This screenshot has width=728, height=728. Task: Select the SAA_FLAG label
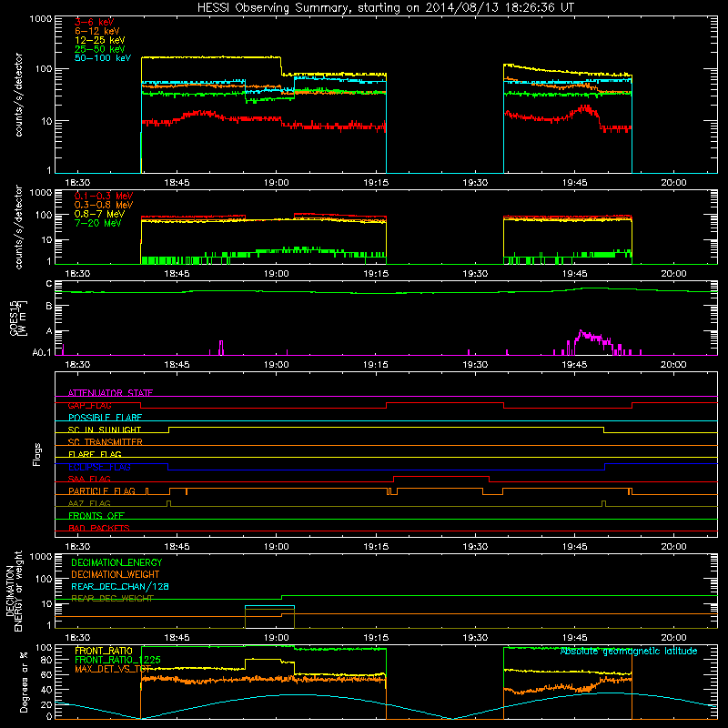tap(89, 479)
